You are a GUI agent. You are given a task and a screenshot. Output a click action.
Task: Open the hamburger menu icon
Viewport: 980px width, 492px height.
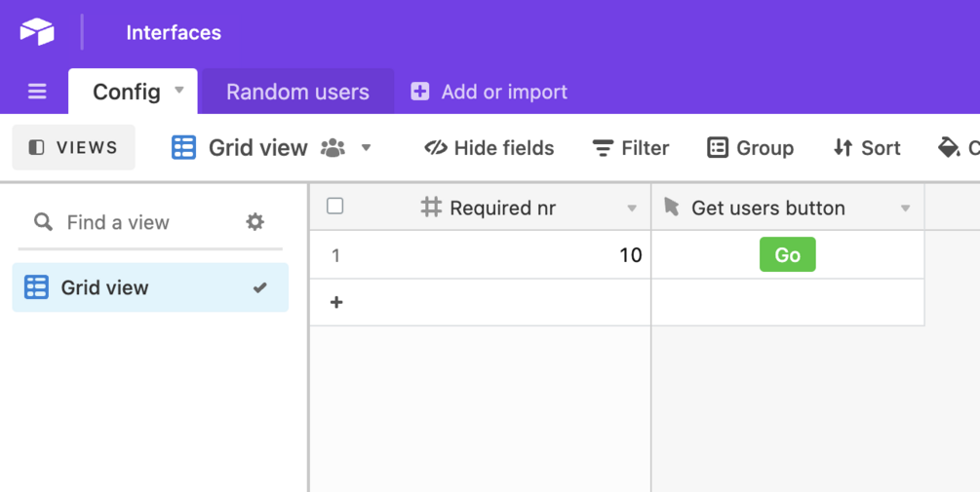pos(37,92)
